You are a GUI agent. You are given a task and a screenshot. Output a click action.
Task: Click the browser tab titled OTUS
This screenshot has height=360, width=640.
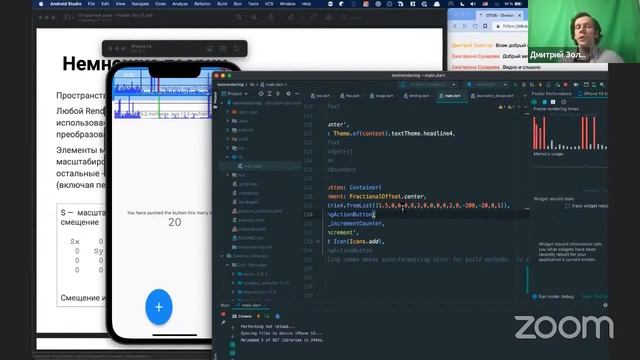[500, 15]
